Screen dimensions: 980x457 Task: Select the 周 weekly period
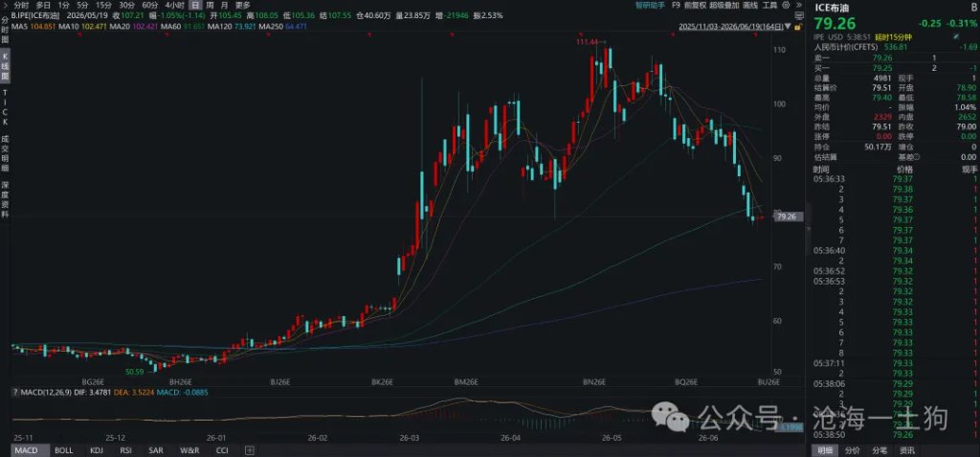coord(210,5)
